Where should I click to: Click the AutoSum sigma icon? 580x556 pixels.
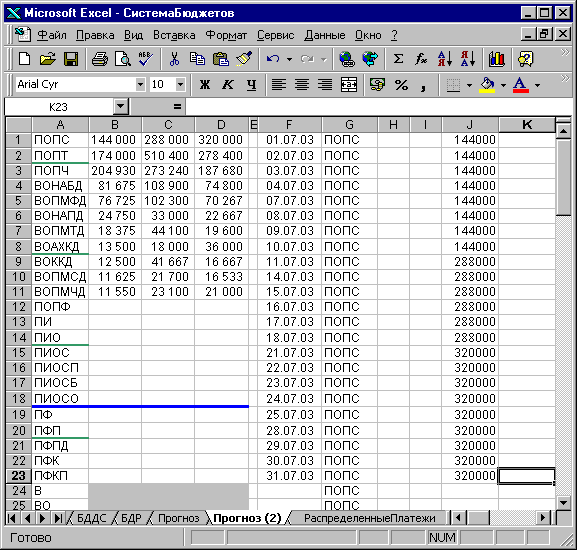click(398, 59)
